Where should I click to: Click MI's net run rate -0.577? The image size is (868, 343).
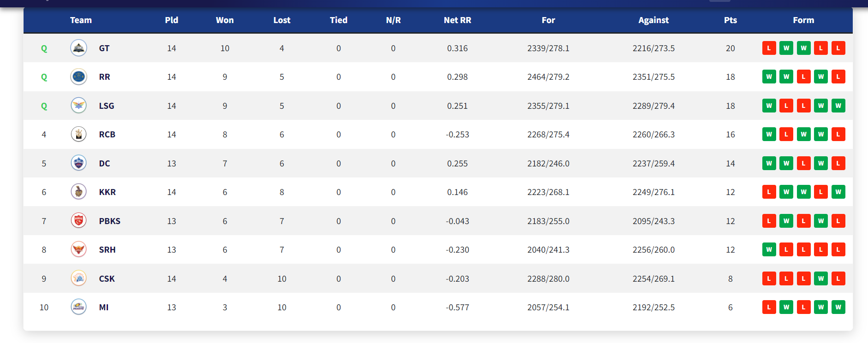click(457, 307)
